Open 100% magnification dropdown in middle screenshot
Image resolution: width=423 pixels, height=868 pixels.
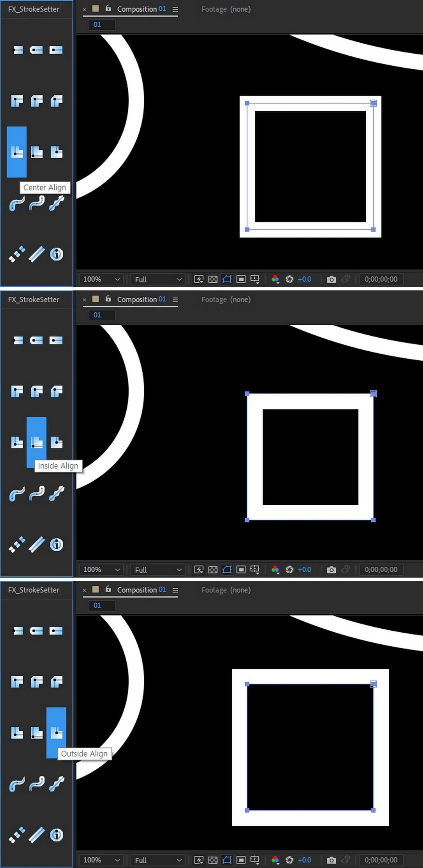pos(102,570)
